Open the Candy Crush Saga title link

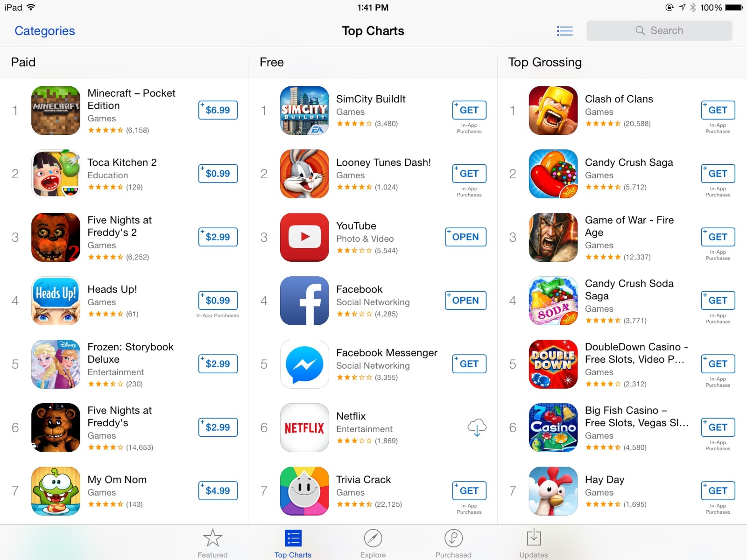tap(629, 162)
